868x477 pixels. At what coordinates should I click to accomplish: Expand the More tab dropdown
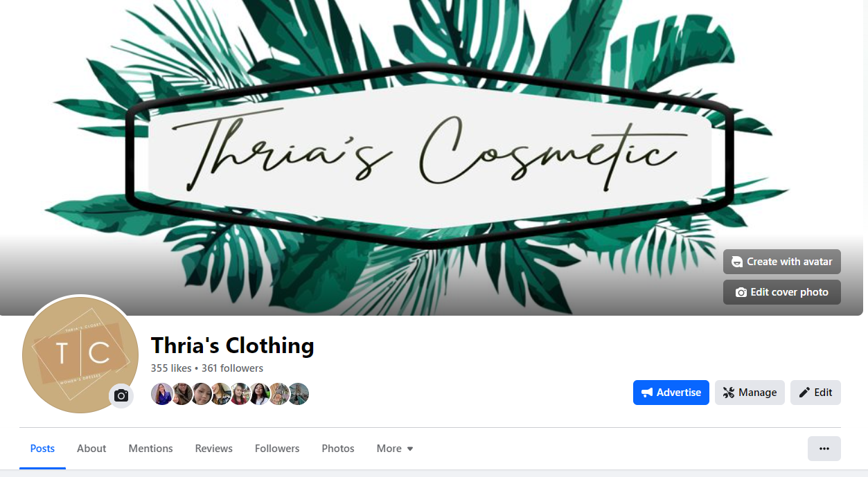tap(395, 449)
